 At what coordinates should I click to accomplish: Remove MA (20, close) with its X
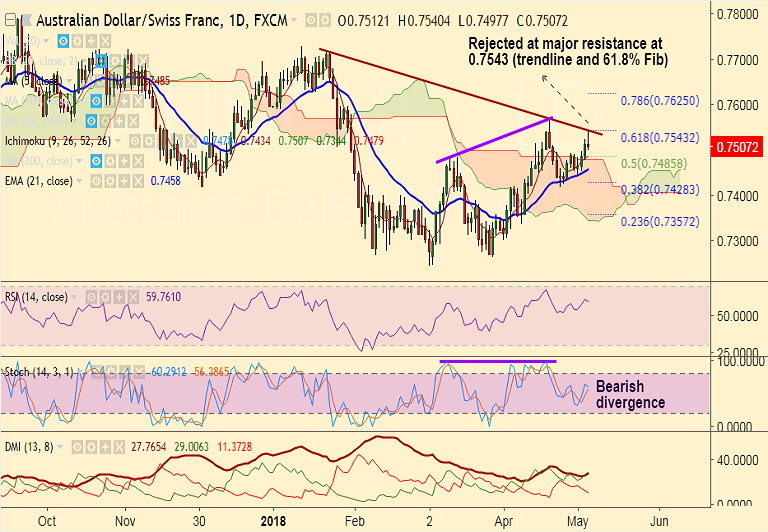coord(134,121)
